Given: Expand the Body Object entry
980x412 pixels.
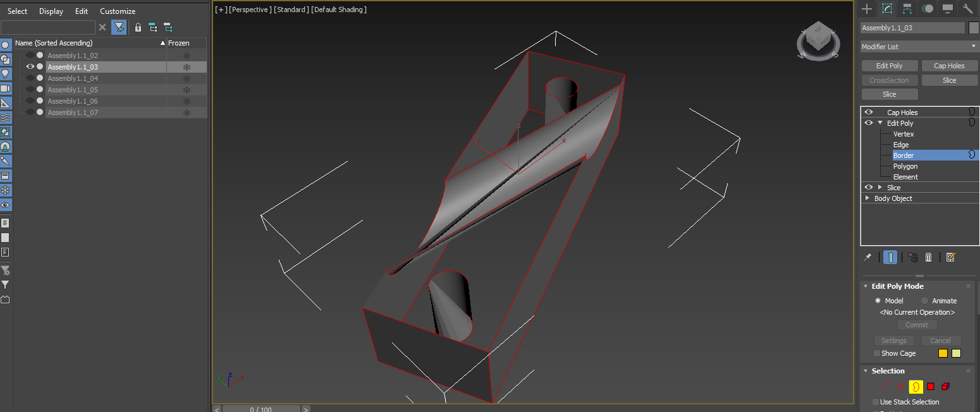Looking at the screenshot, I should 867,198.
